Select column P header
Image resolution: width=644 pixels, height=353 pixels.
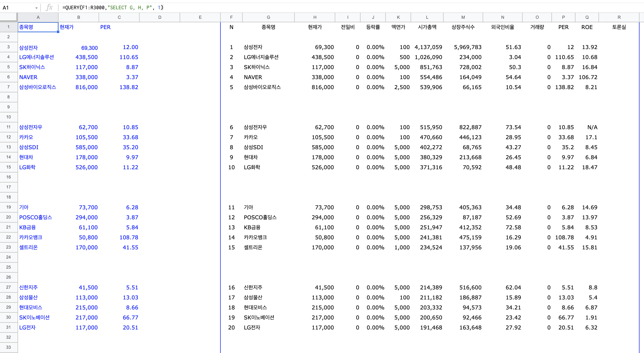coord(563,17)
